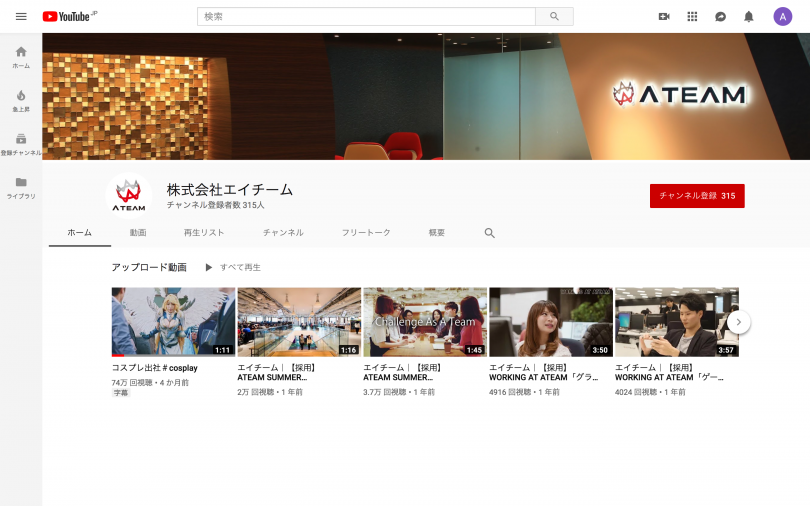Image resolution: width=810 pixels, height=506 pixels.
Task: Switch to the 動画 tab
Action: (x=138, y=233)
